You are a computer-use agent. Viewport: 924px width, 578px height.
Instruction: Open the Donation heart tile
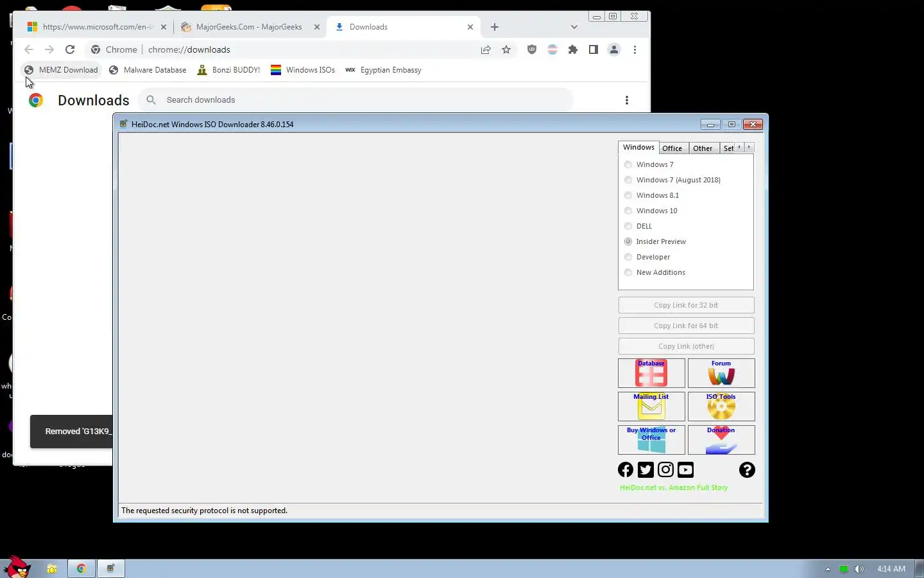click(721, 440)
